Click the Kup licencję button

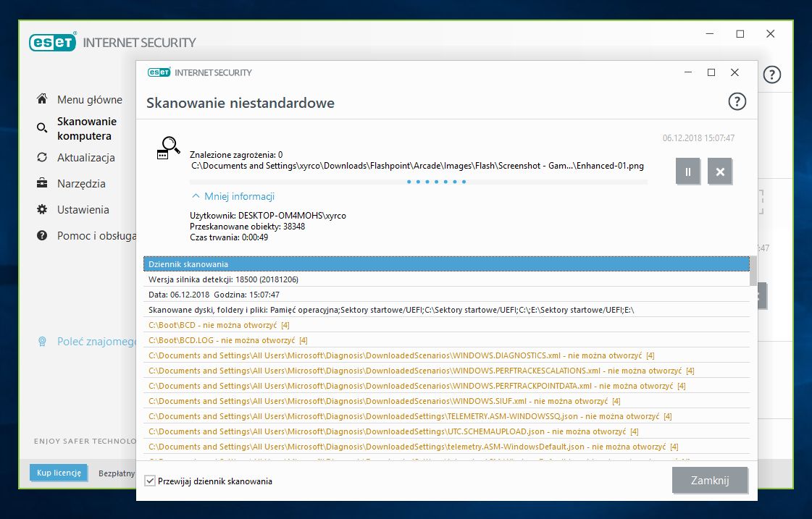click(59, 473)
